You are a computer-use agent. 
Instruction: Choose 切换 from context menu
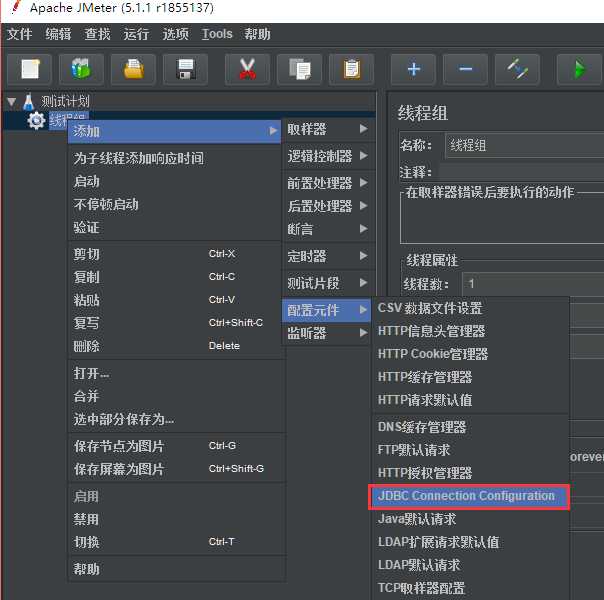pyautogui.click(x=176, y=542)
